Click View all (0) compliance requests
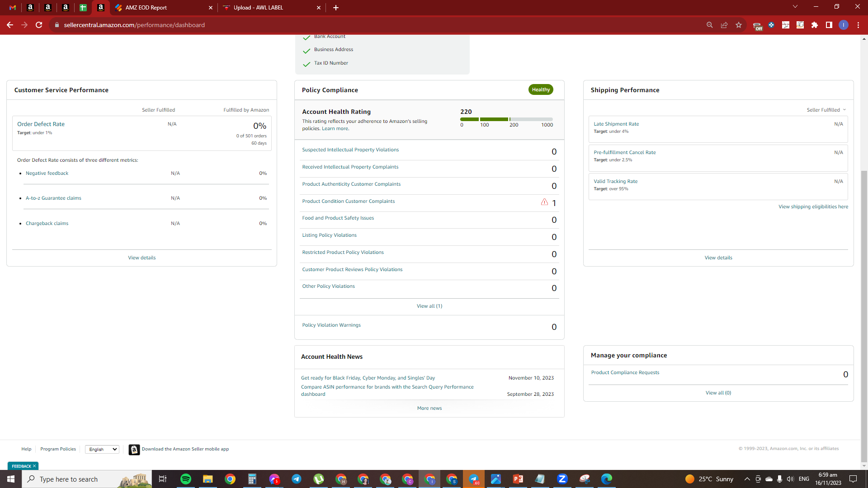The width and height of the screenshot is (868, 488). click(718, 393)
